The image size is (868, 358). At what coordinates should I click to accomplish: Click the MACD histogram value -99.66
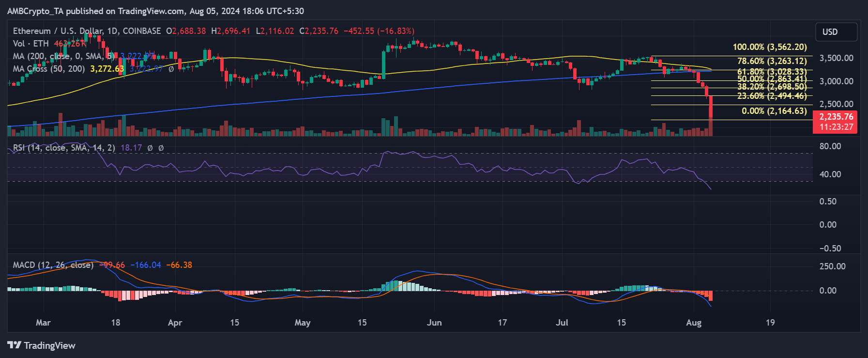(112, 265)
